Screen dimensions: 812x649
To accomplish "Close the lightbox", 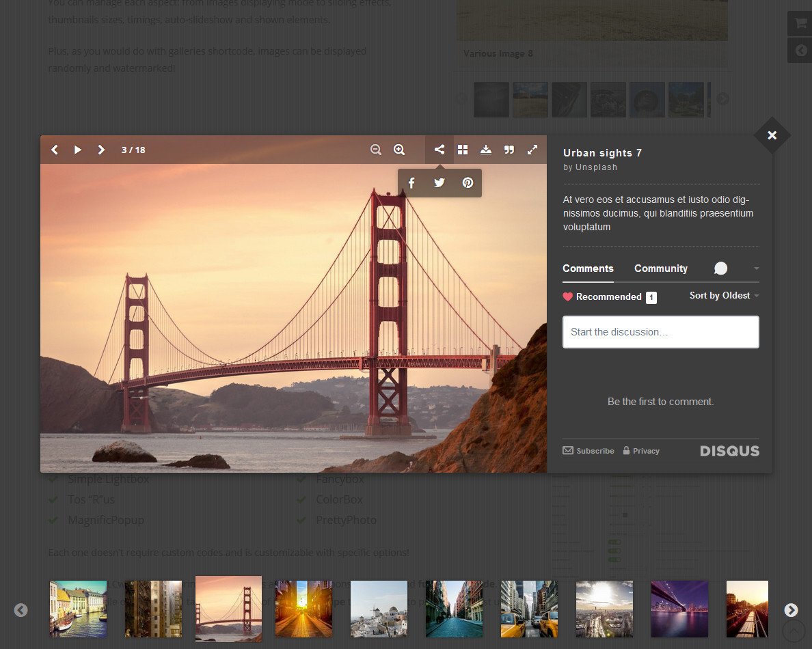I will click(x=772, y=135).
